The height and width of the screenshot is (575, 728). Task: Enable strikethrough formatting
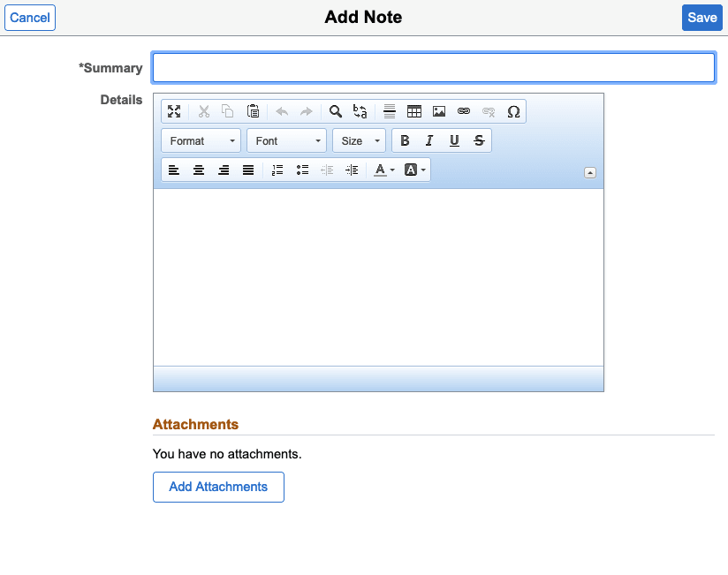tap(479, 140)
